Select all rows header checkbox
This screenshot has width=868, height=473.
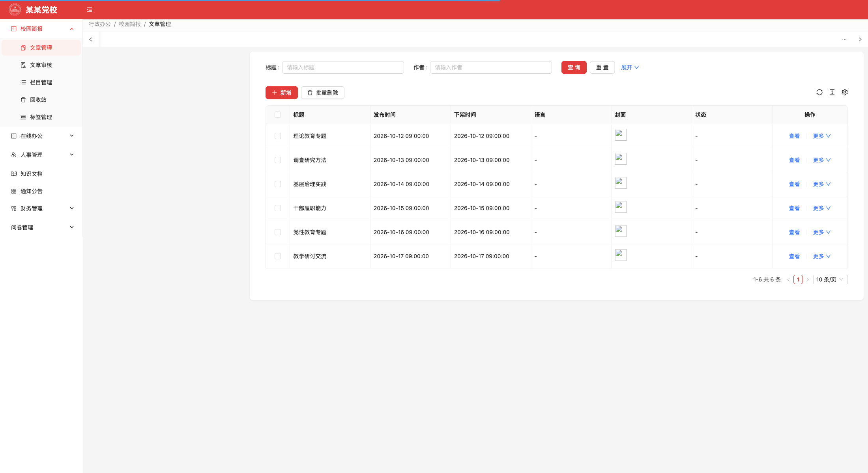(278, 115)
